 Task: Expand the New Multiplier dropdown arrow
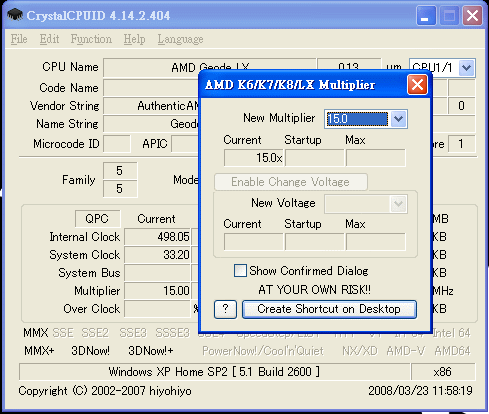(x=398, y=119)
